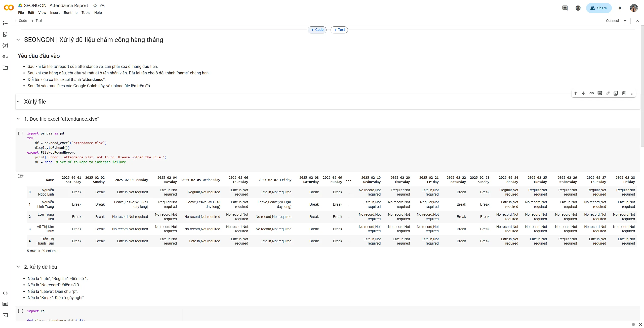Click the 'Trần Thị Thanh Tâm' name cell

click(x=45, y=241)
